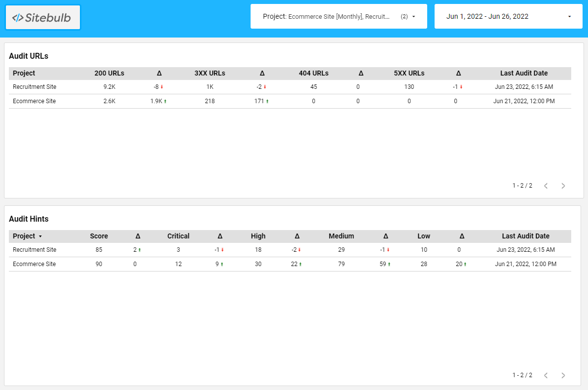
Task: Click the 130 value under 5XX URLs
Action: click(409, 87)
